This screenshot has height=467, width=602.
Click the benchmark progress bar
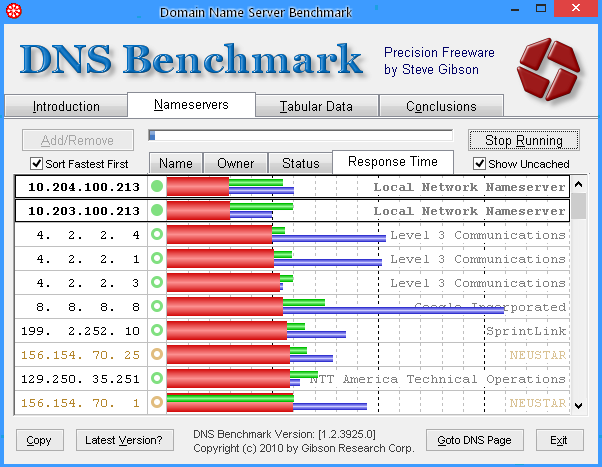301,135
